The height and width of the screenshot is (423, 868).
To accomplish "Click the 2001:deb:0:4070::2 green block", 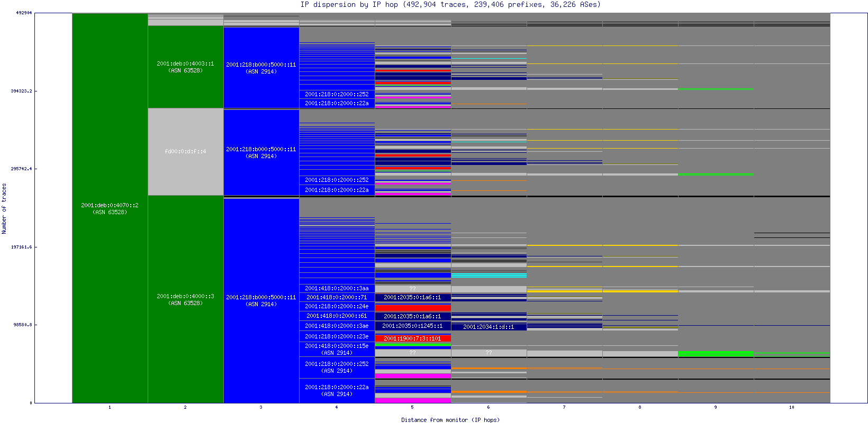I will pyautogui.click(x=110, y=208).
